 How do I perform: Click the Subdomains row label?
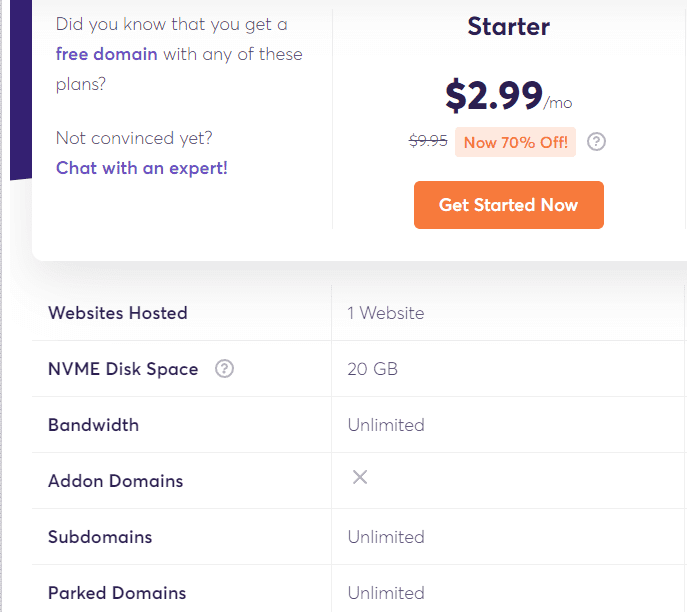click(x=100, y=537)
